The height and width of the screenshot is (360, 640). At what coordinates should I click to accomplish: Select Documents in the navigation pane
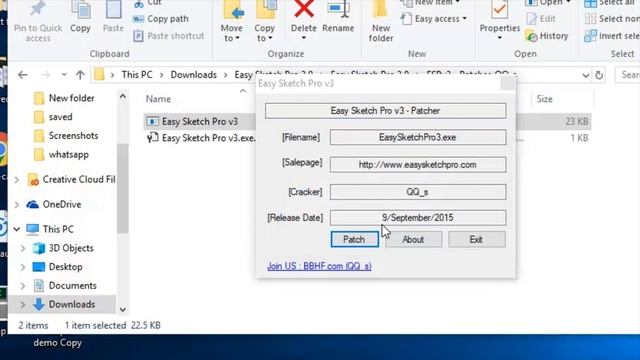(73, 286)
